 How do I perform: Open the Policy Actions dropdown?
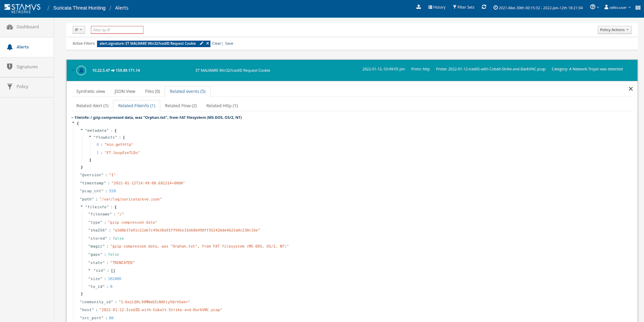tap(614, 30)
